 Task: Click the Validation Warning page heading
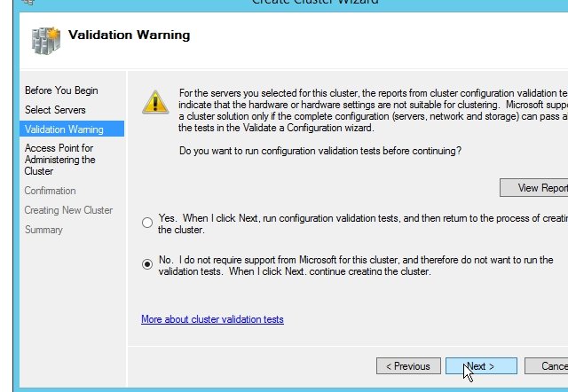point(129,35)
